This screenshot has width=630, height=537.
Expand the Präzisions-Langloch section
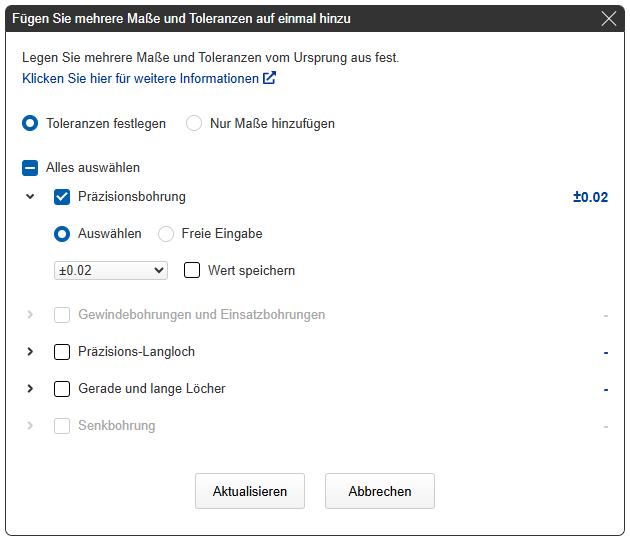pyautogui.click(x=30, y=352)
